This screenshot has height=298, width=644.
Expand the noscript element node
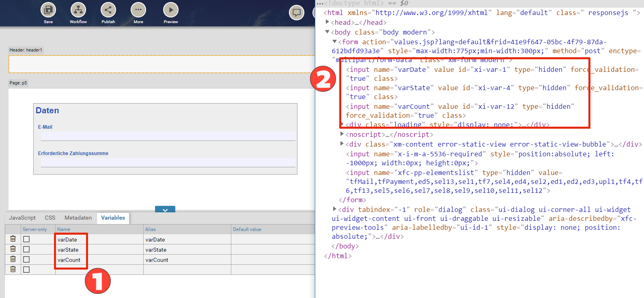[342, 134]
